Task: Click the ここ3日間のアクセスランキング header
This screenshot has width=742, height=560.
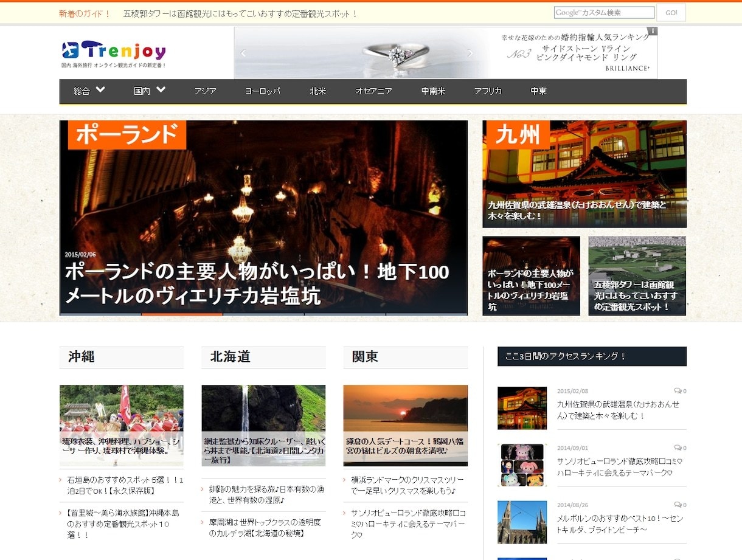Action: coord(592,356)
